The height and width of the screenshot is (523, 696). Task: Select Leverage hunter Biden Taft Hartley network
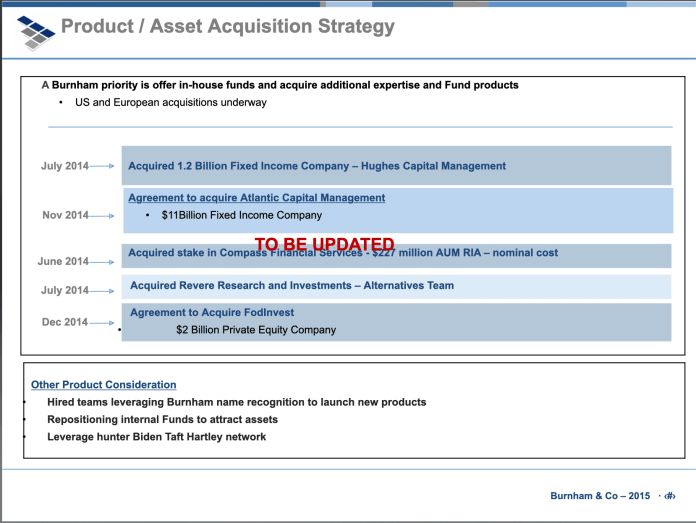(x=157, y=437)
